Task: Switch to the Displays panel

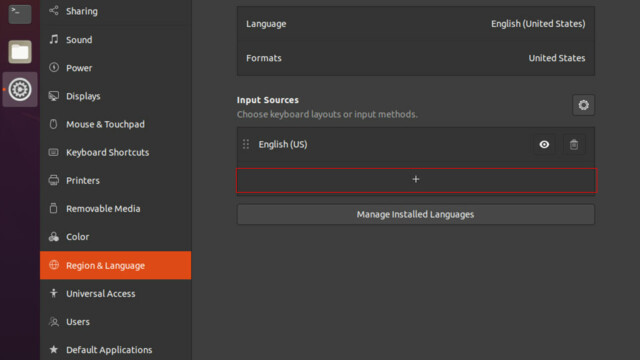Action: [116, 96]
